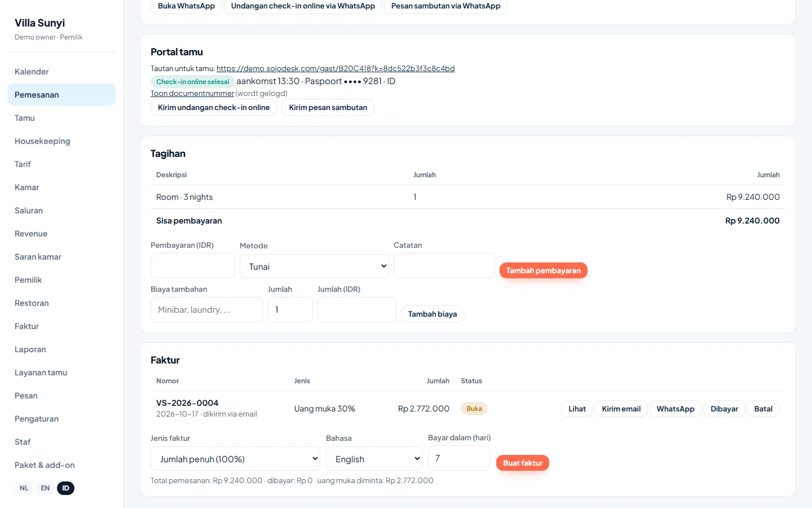Select the ID language option
Image resolution: width=812 pixels, height=508 pixels.
point(66,488)
